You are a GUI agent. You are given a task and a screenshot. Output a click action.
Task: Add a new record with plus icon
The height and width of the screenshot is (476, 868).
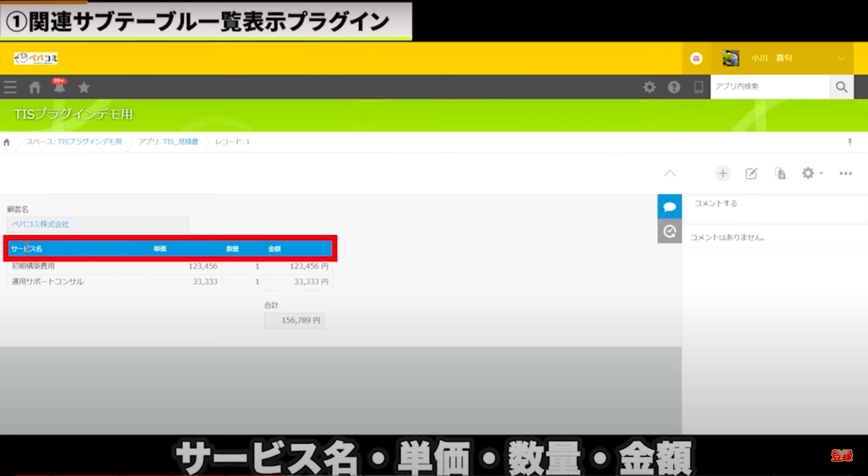click(x=723, y=174)
